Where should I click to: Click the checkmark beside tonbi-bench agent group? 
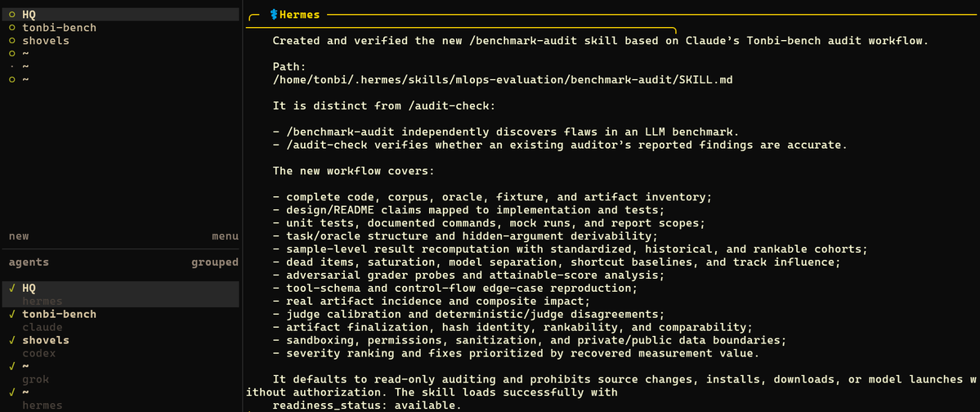(12, 314)
